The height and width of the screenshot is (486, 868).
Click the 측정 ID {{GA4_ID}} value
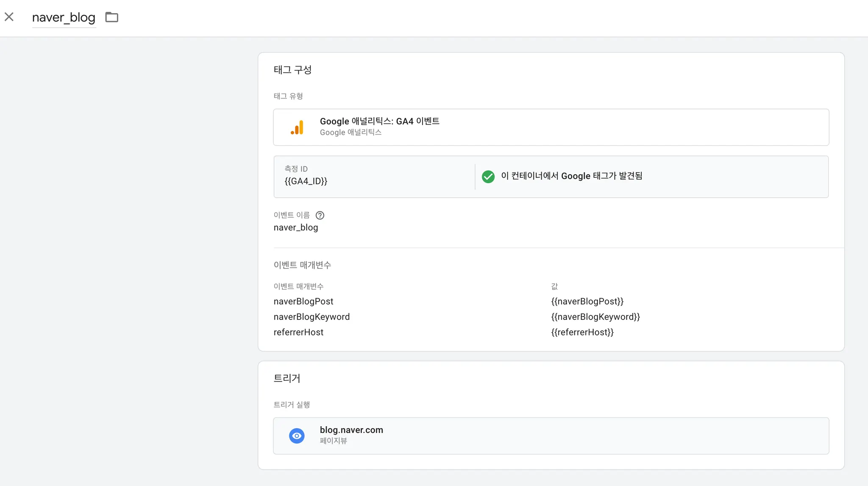(x=306, y=182)
